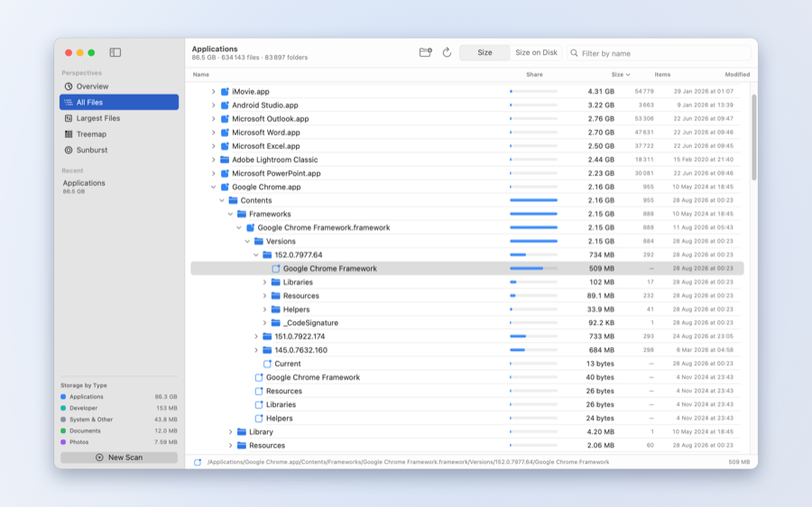812x507 pixels.
Task: Toggle the sidebar visibility icon
Action: (x=115, y=52)
